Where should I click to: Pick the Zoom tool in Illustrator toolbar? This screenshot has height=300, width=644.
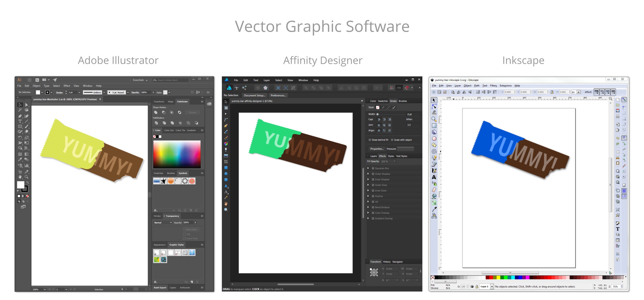[27, 177]
